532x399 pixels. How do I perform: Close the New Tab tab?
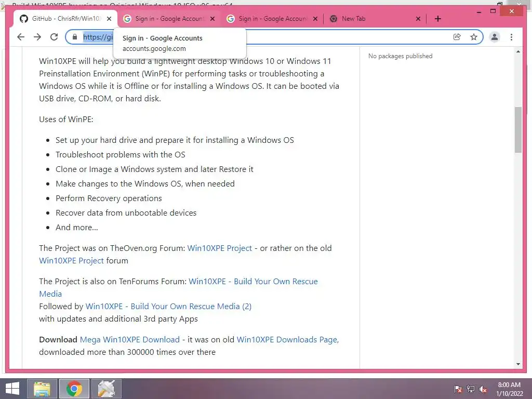coord(418,19)
